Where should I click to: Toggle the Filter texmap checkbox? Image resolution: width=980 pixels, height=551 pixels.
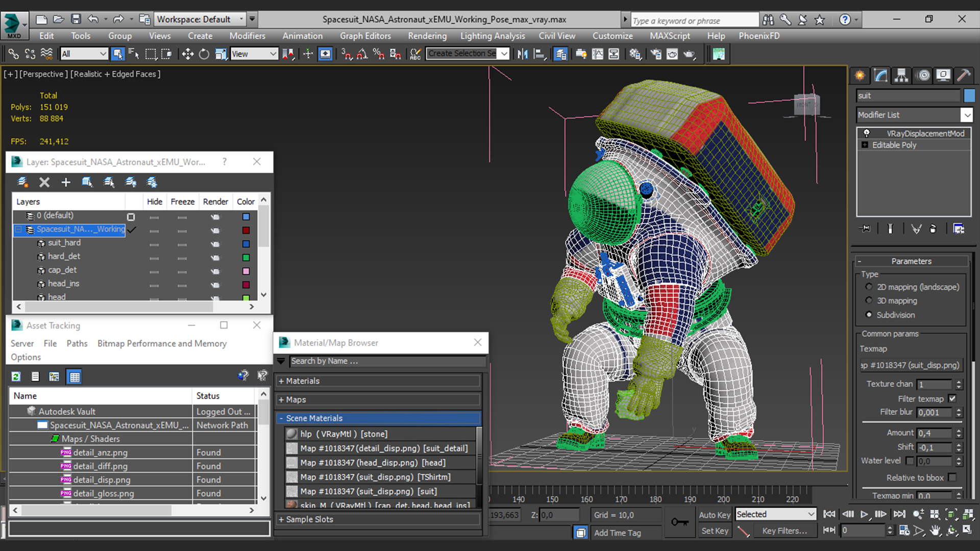[x=952, y=398]
